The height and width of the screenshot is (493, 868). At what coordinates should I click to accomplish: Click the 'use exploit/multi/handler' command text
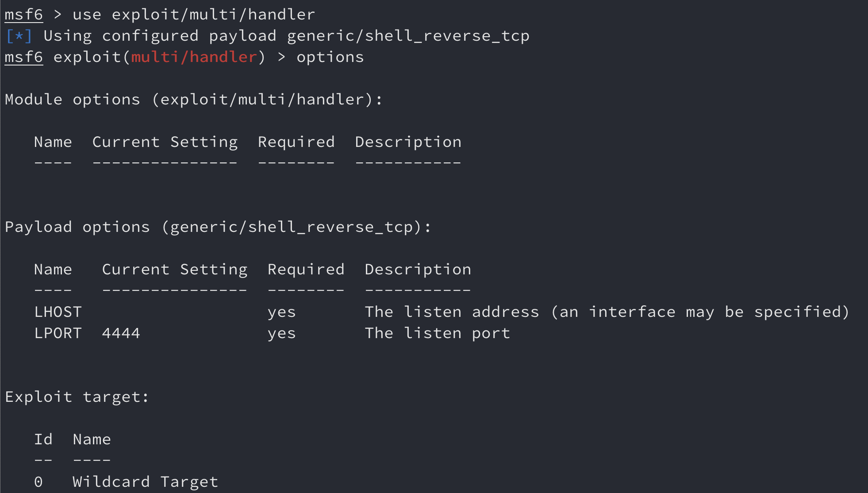pyautogui.click(x=194, y=15)
